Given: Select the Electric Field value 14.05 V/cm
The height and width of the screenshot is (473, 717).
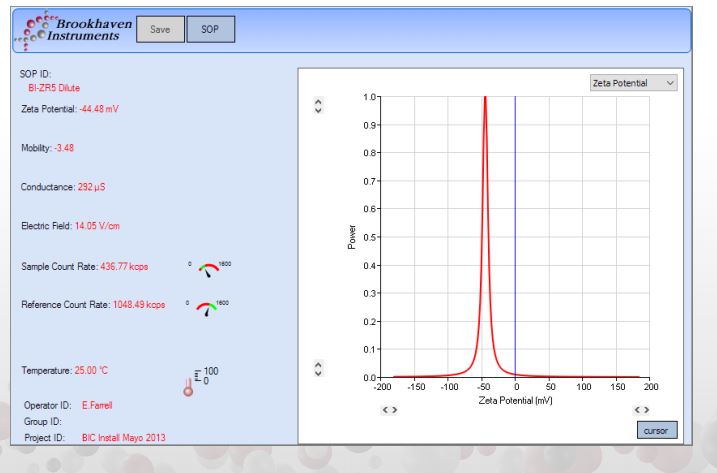Looking at the screenshot, I should click(97, 226).
